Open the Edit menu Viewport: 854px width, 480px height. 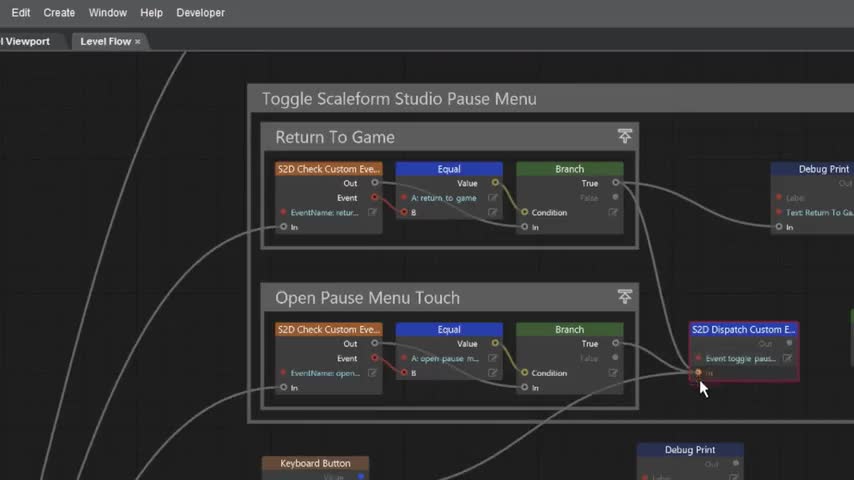pyautogui.click(x=21, y=13)
